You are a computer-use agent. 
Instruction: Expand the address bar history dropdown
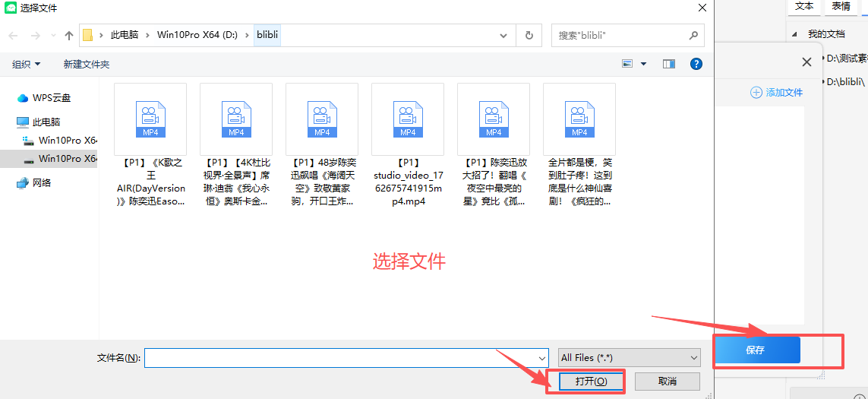[x=503, y=35]
